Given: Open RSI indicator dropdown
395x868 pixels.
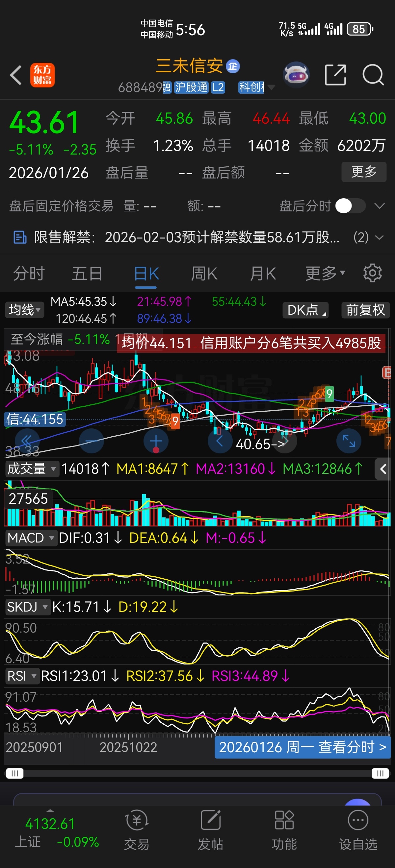Looking at the screenshot, I should (22, 676).
